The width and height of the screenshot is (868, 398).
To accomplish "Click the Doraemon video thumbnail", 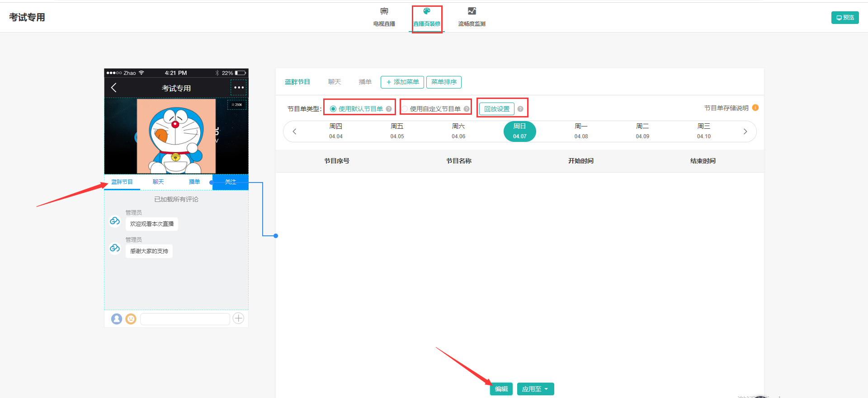I will (x=176, y=136).
